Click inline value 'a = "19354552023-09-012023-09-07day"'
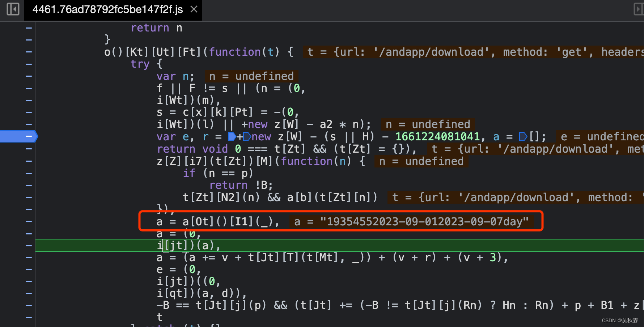 [x=411, y=221]
